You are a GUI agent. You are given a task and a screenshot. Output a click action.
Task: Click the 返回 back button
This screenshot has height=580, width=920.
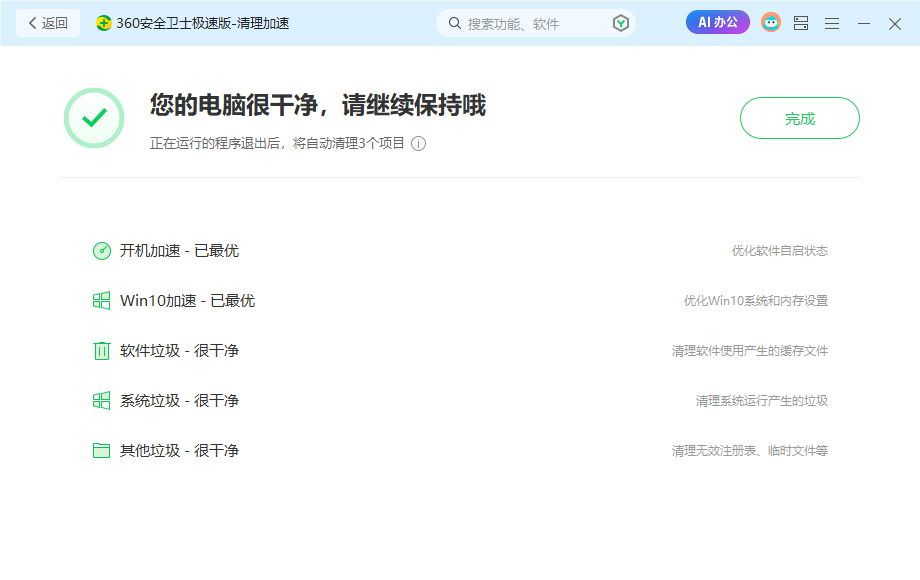point(49,22)
